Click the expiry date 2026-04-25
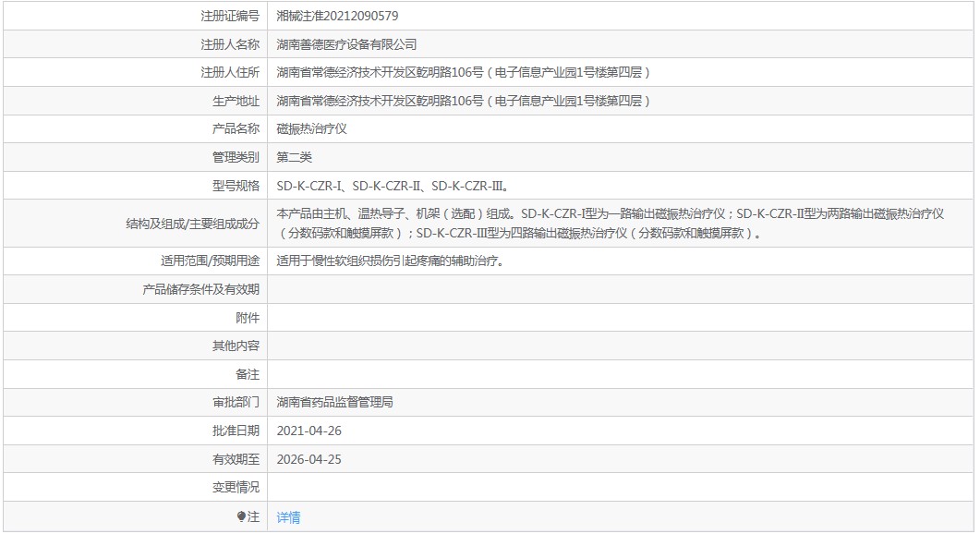This screenshot has height=534, width=980. click(x=309, y=459)
